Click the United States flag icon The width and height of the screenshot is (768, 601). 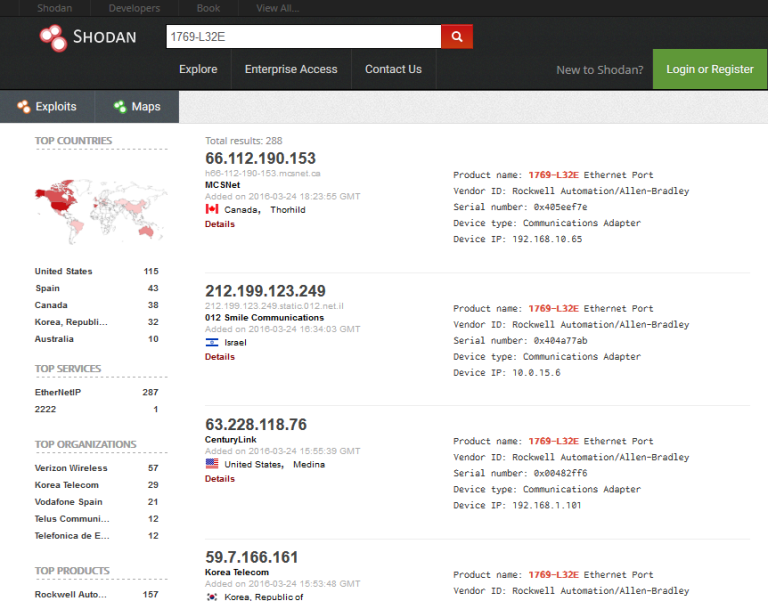pos(212,464)
